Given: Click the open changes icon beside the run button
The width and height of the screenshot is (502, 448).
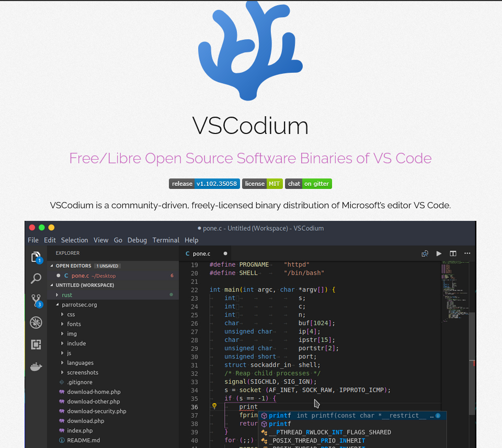Looking at the screenshot, I should point(425,253).
